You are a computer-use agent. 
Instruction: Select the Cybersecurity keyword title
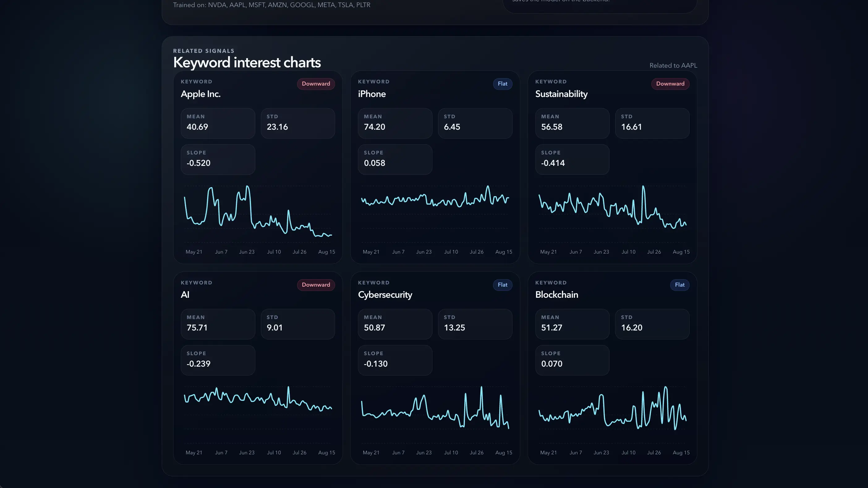click(385, 295)
